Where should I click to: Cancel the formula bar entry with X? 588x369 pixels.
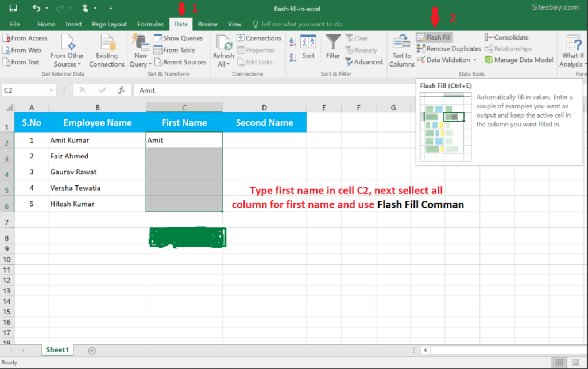[83, 90]
